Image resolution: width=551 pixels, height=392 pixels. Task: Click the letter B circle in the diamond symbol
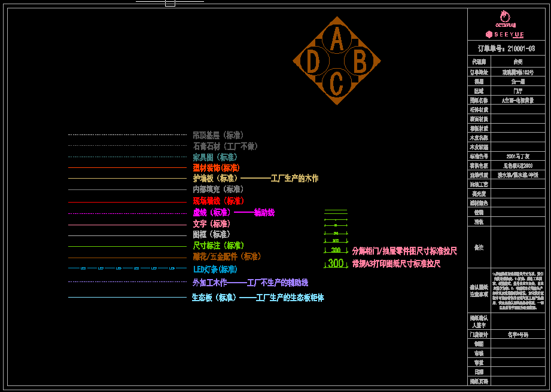(x=359, y=62)
